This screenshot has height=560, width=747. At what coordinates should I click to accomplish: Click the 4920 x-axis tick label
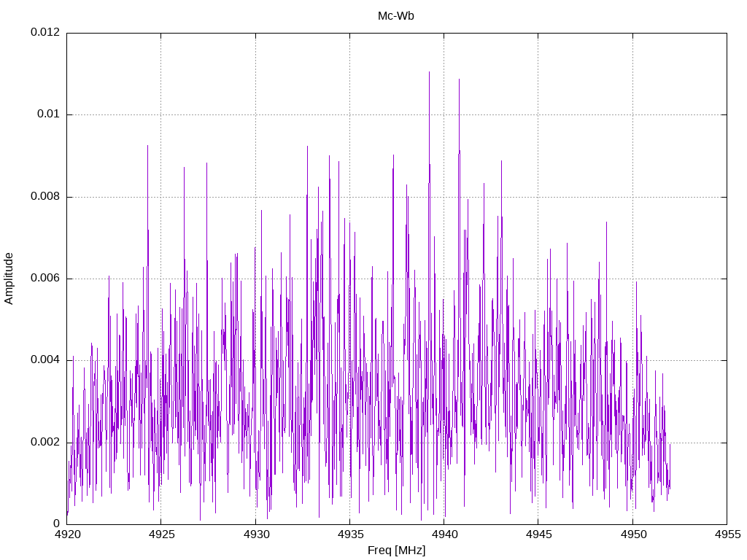pyautogui.click(x=68, y=534)
